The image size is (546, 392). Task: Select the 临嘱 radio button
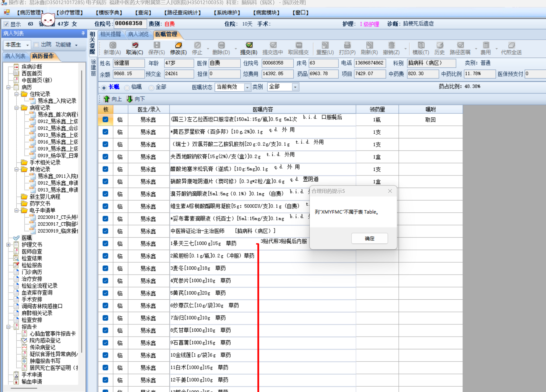coord(127,87)
